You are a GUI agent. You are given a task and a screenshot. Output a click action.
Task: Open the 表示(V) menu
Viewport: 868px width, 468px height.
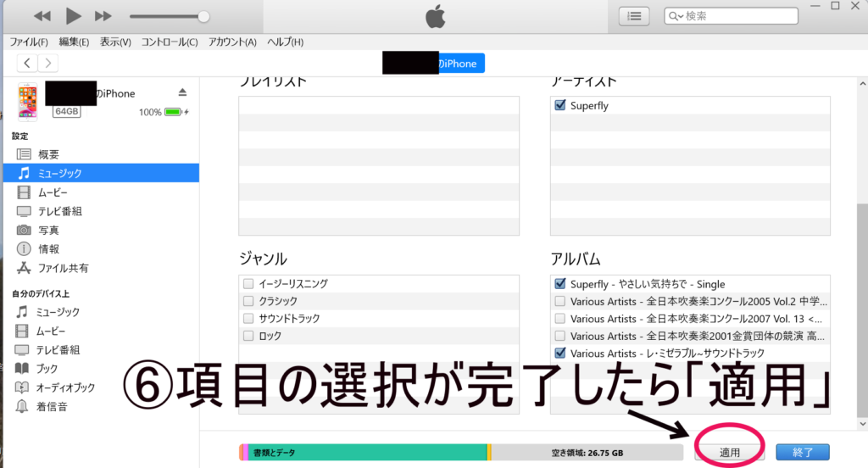115,42
